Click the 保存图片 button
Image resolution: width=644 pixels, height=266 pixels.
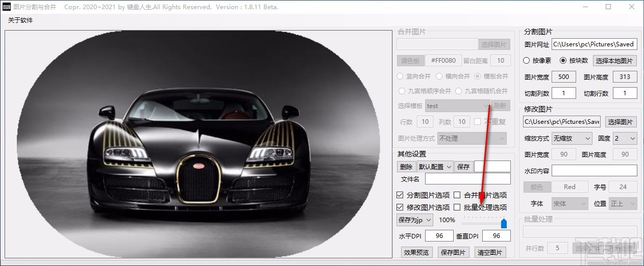[x=453, y=252]
